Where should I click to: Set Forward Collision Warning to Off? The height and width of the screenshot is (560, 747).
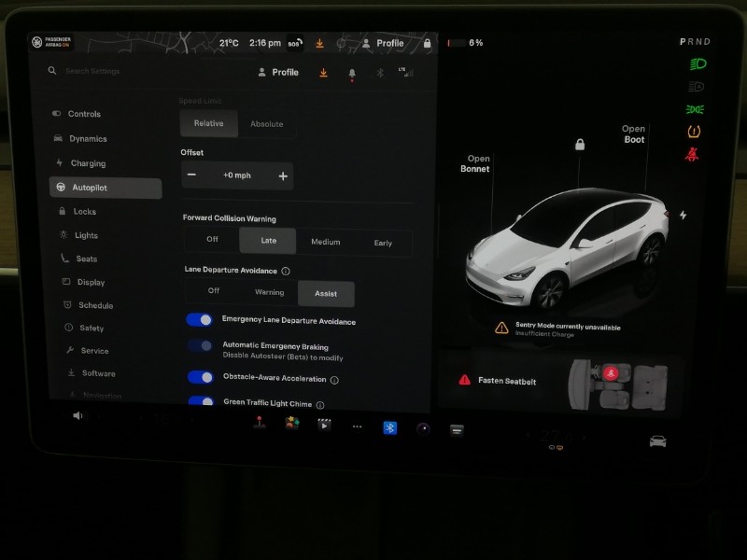[x=213, y=239]
